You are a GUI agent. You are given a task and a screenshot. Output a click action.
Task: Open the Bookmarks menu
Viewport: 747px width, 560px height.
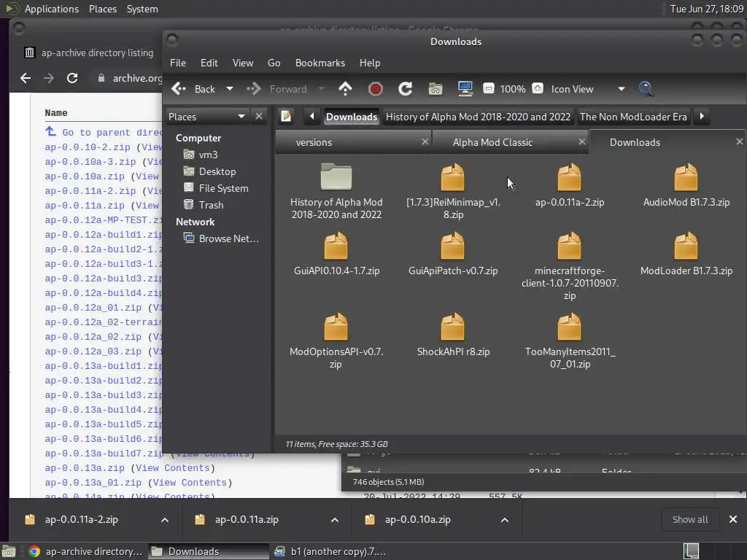pos(320,63)
